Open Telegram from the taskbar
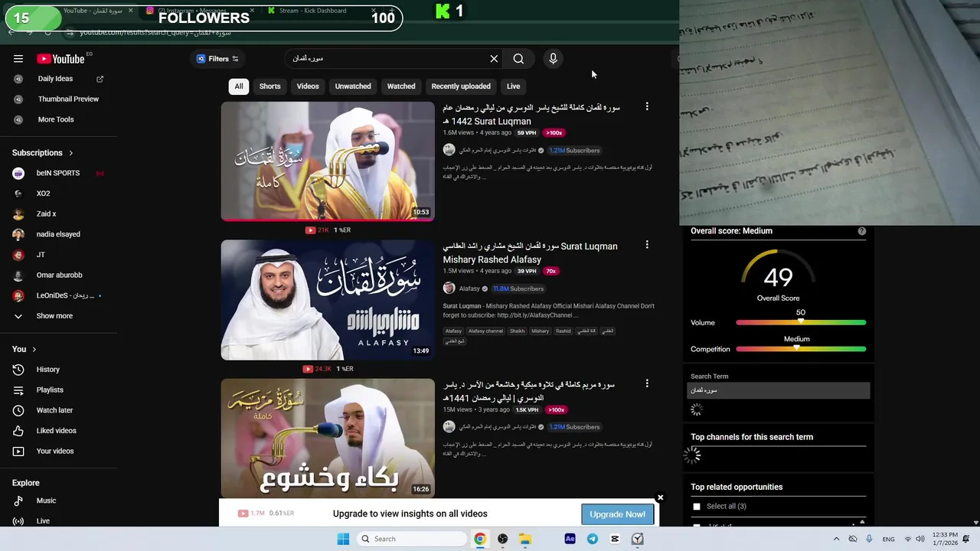Image resolution: width=980 pixels, height=551 pixels. click(593, 539)
